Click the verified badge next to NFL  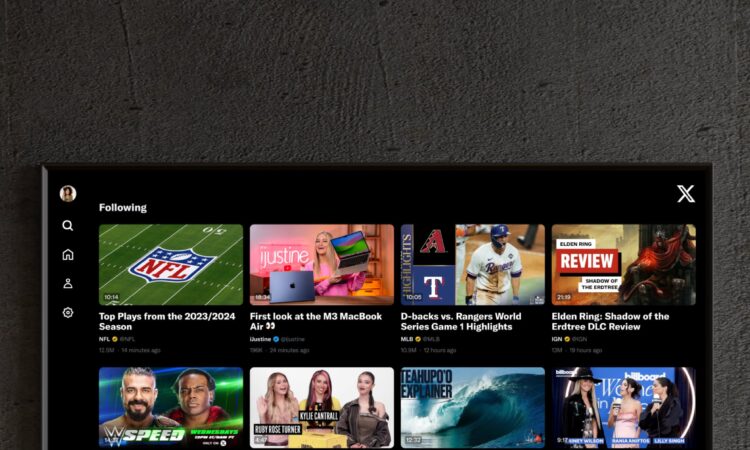coord(115,339)
